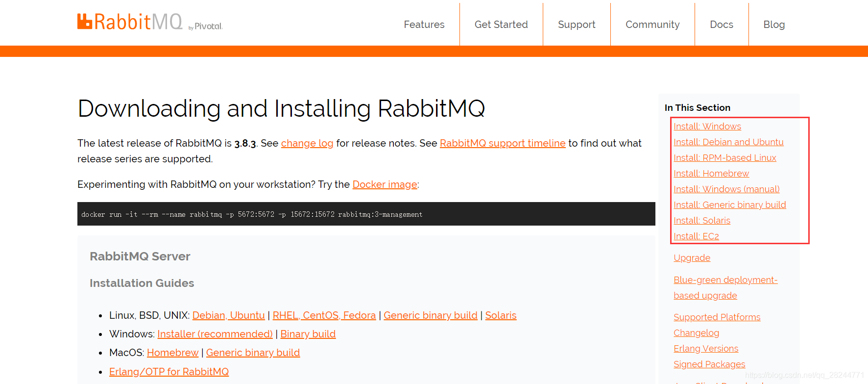Click the version number 3.8.3
The image size is (868, 384).
point(245,143)
